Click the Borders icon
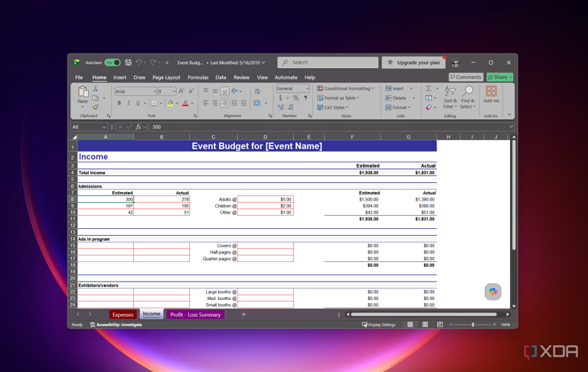 [154, 103]
